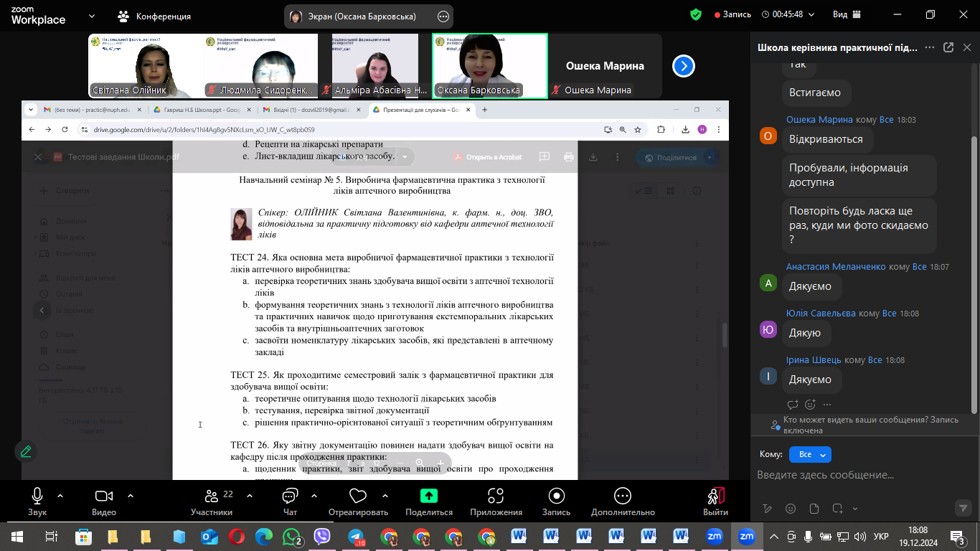Show hidden system tray icons
Screen dimensions: 980x551
point(774,536)
